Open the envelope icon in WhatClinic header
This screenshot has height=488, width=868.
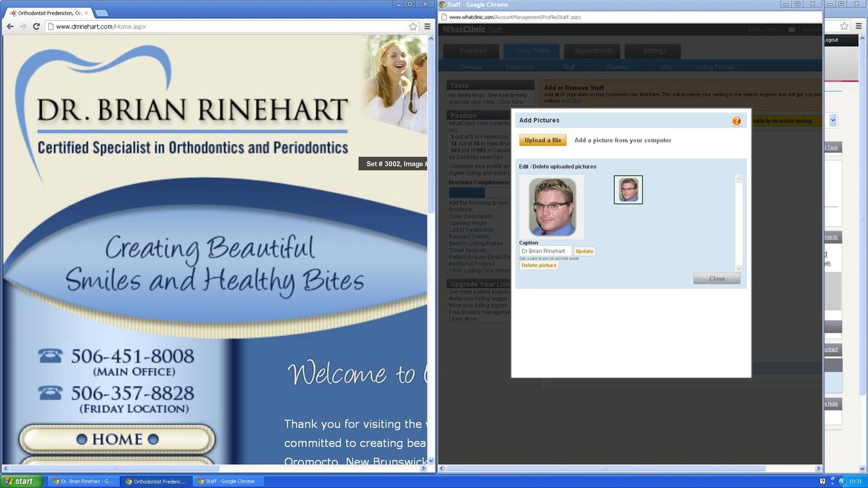click(x=791, y=29)
